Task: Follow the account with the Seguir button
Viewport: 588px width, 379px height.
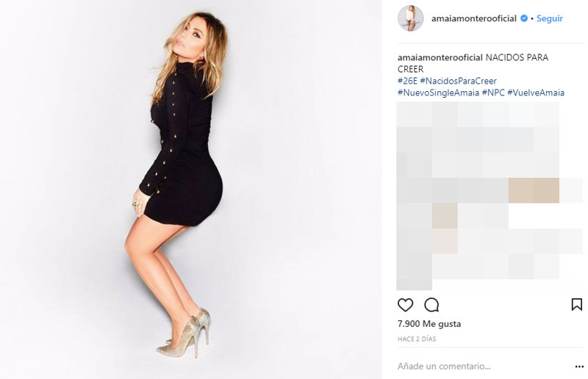Action: pyautogui.click(x=549, y=18)
